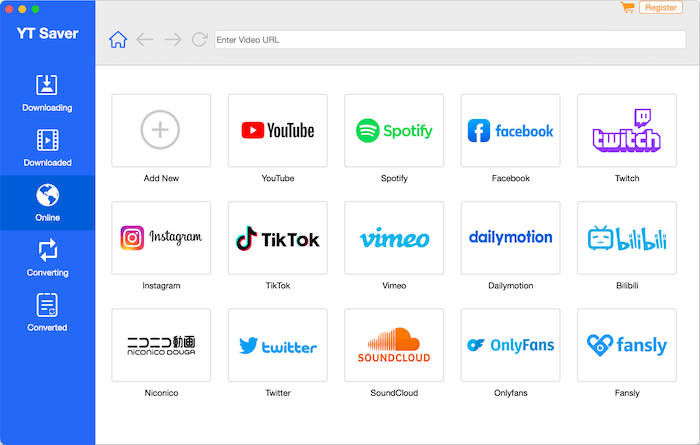Click the YouTube caption text
Viewport: 700px width, 445px height.
(278, 178)
